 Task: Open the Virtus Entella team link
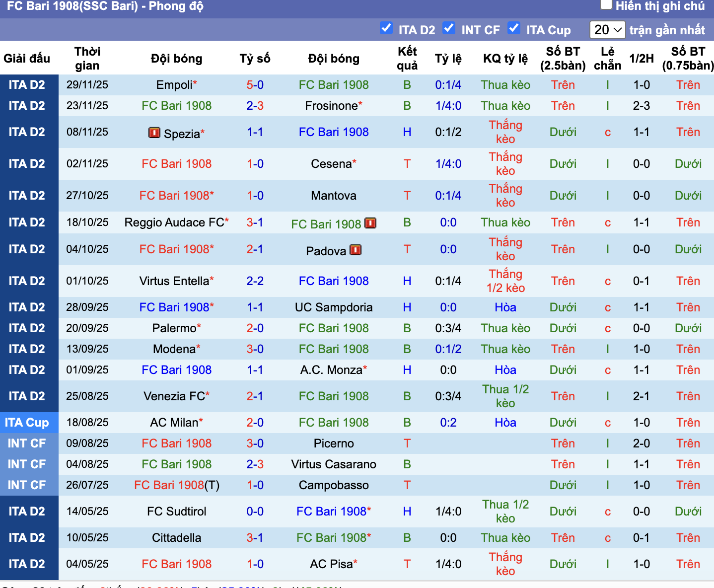(x=174, y=281)
